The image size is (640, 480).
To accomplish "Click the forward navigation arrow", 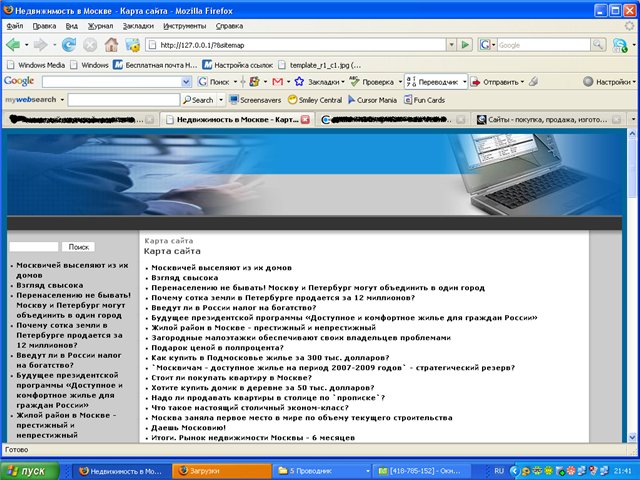I will (x=40, y=44).
